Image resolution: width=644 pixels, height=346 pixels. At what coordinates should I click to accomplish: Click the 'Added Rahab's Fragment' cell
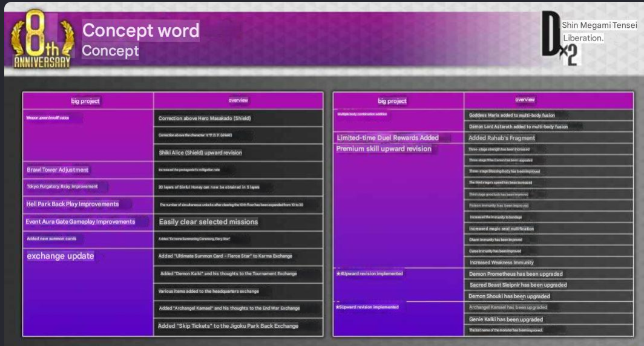502,138
